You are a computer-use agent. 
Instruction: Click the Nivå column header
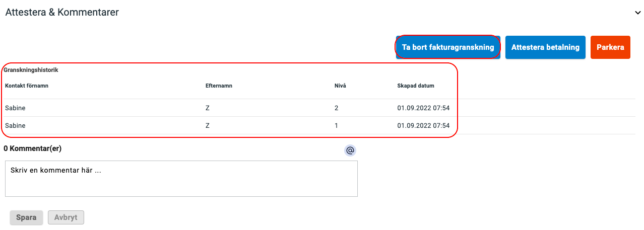click(x=340, y=86)
